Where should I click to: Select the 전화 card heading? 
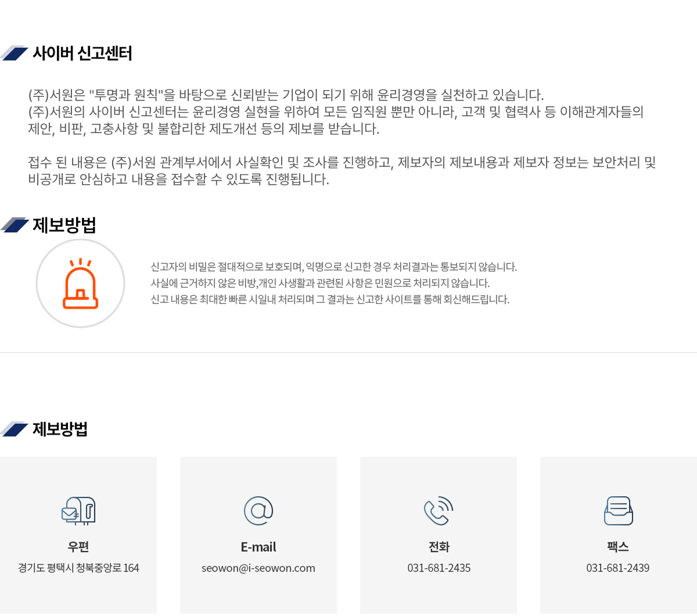439,547
